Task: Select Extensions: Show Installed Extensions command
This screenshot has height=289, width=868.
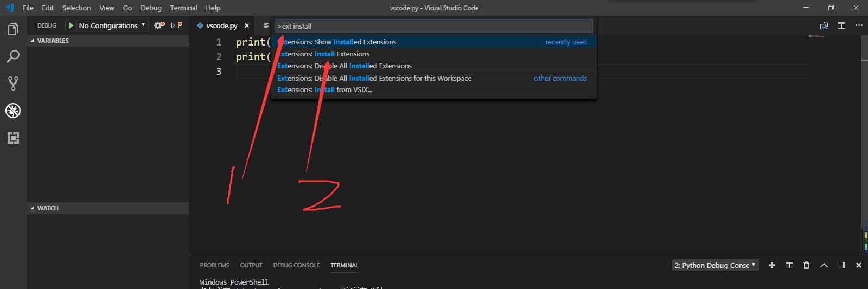Action: (434, 42)
